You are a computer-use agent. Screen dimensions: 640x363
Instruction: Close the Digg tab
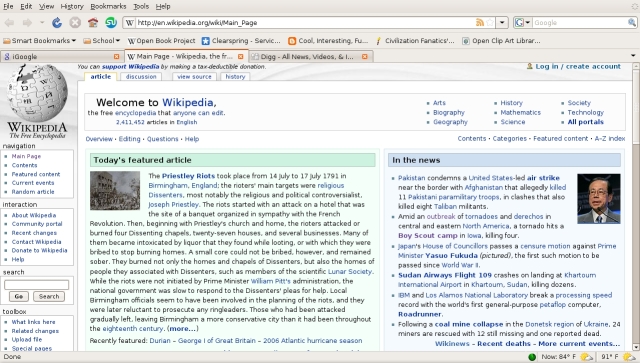(364, 57)
